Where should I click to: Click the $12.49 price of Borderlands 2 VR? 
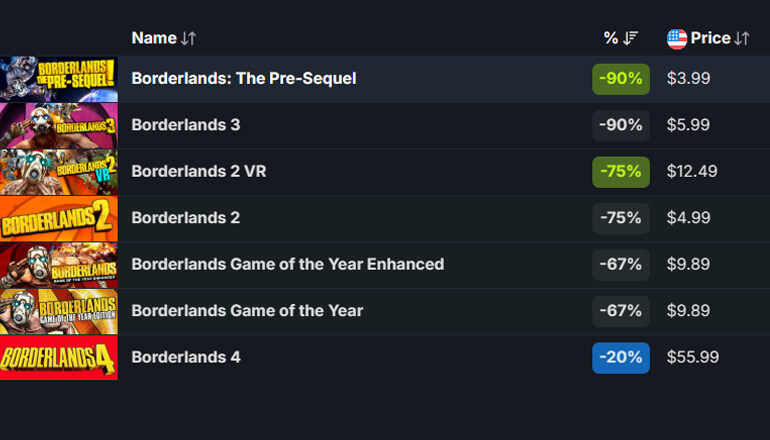(x=692, y=171)
